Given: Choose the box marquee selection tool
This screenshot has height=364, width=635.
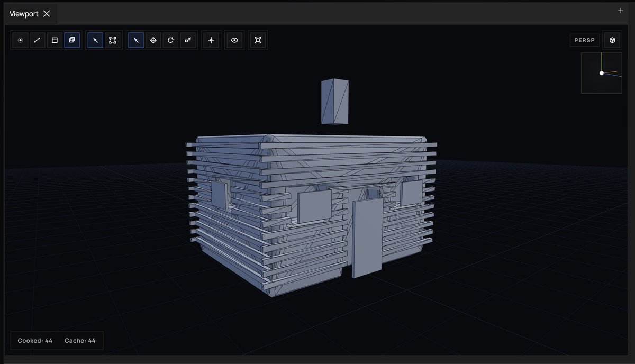Looking at the screenshot, I should click(x=113, y=40).
